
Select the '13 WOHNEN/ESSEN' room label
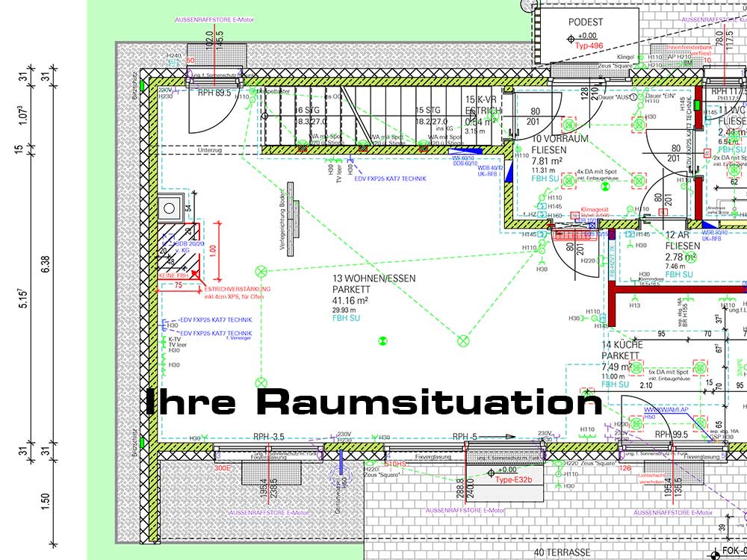click(373, 278)
